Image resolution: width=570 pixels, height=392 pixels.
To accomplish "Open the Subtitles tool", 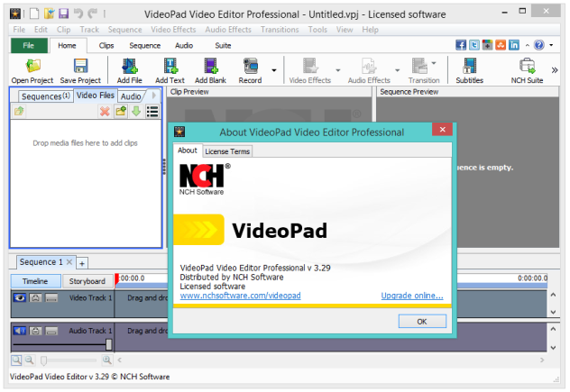I will (x=469, y=71).
